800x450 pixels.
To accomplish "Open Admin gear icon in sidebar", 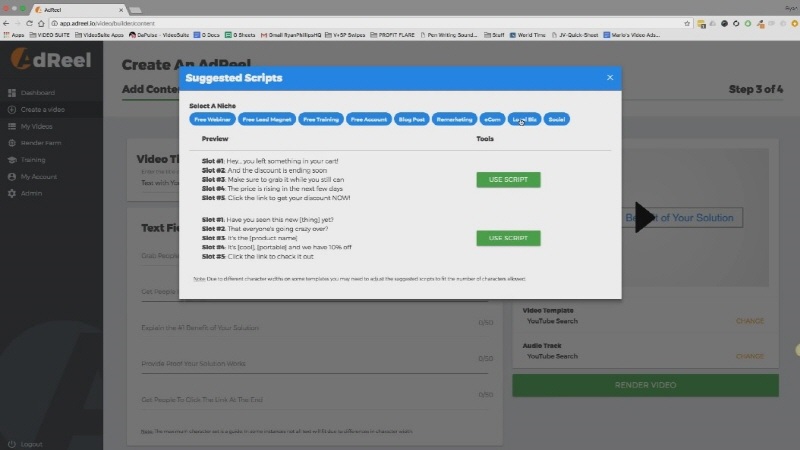I will (12, 193).
